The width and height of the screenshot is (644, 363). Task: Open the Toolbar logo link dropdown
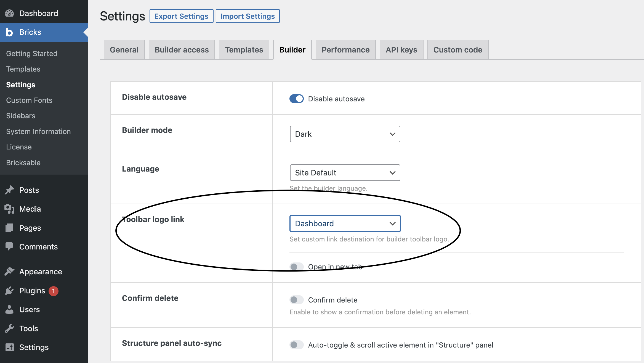pyautogui.click(x=345, y=223)
